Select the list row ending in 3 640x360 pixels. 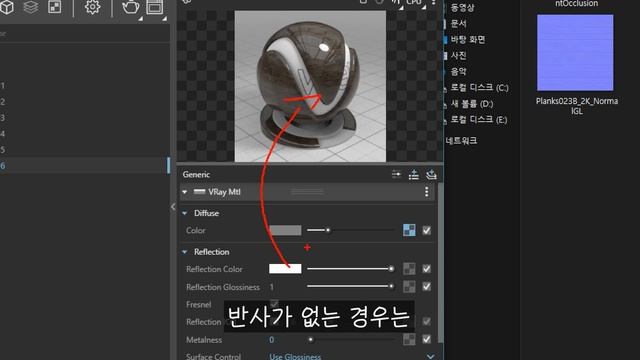[85, 118]
